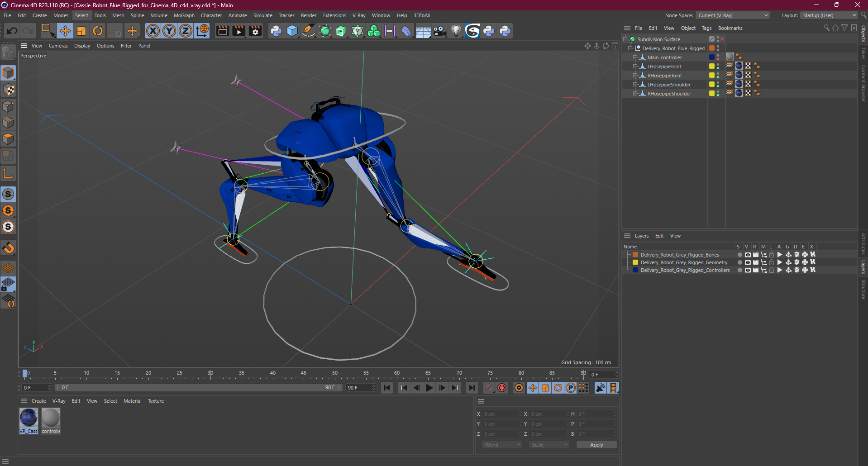Open the Character menu
Screen dimensions: 868x466
[x=211, y=15]
